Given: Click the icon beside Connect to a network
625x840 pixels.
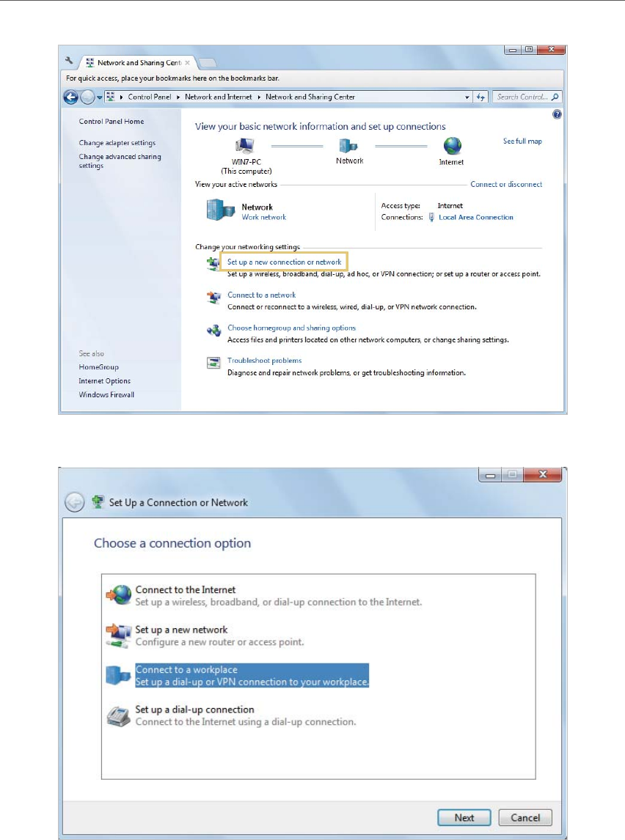Looking at the screenshot, I should click(213, 298).
